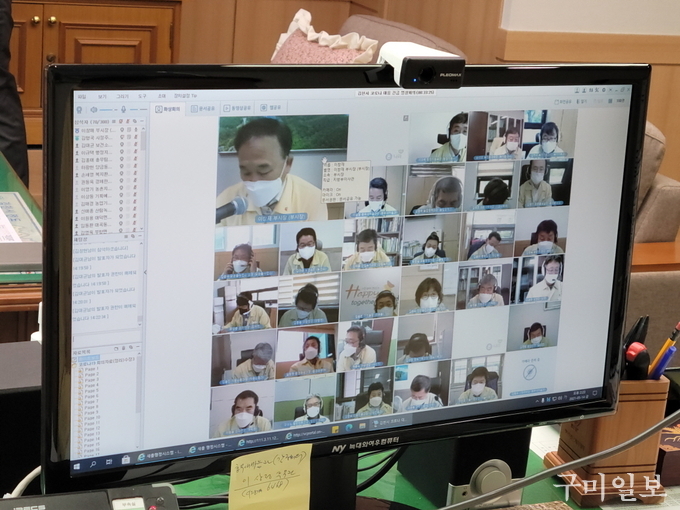
Task: Switch to the 동영상공유 tab
Action: tap(237, 108)
